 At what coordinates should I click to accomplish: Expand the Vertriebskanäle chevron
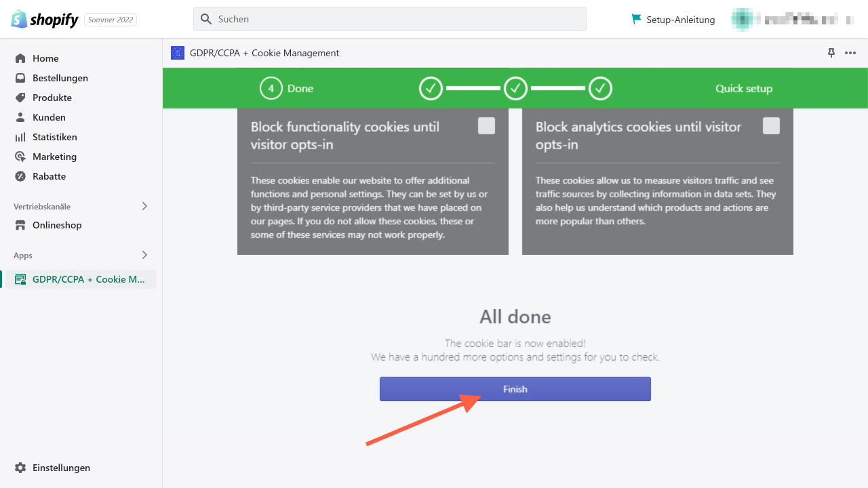[144, 206]
